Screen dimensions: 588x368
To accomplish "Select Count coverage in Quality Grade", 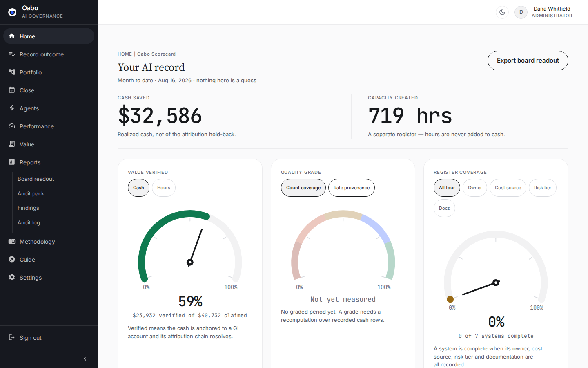I will pyautogui.click(x=303, y=188).
